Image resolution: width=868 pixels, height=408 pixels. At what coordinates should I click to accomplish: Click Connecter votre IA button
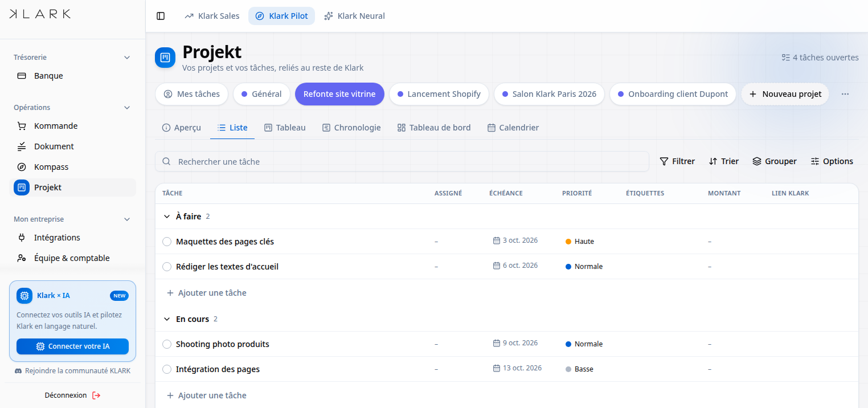coord(72,346)
